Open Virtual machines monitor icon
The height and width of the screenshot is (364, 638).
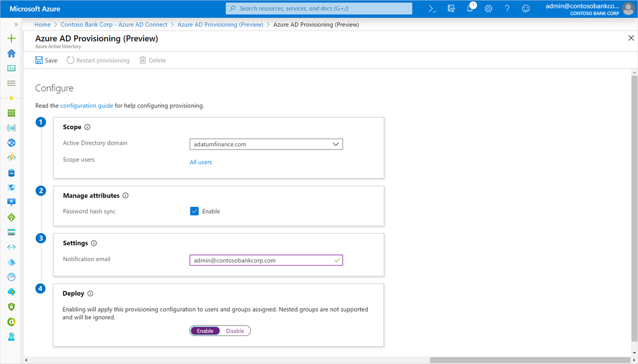[11, 202]
